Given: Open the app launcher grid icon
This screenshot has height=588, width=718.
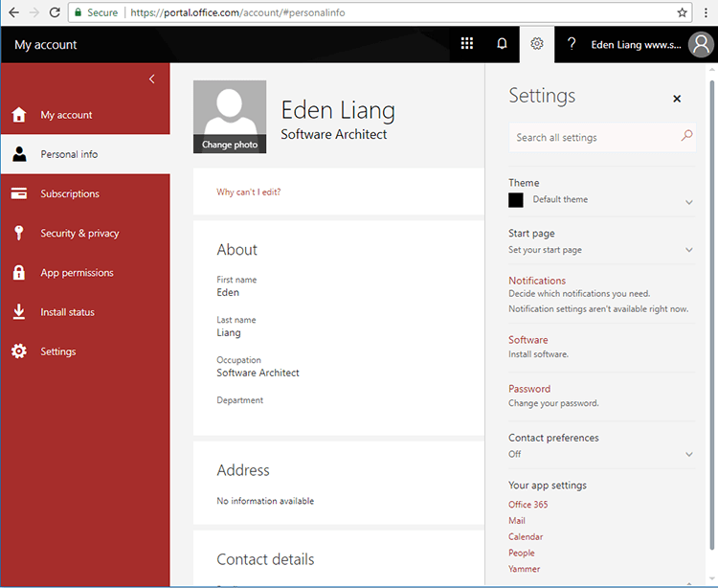Looking at the screenshot, I should coord(467,44).
